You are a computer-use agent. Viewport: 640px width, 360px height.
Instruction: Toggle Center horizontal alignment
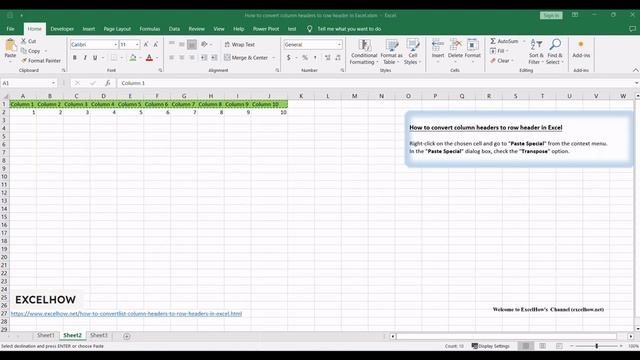182,58
